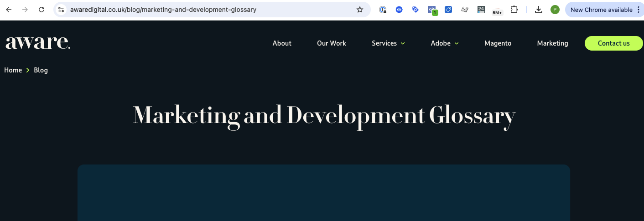Open the blue tag-with-circle extension icon
Screen dimensions: 644x221
pos(415,10)
